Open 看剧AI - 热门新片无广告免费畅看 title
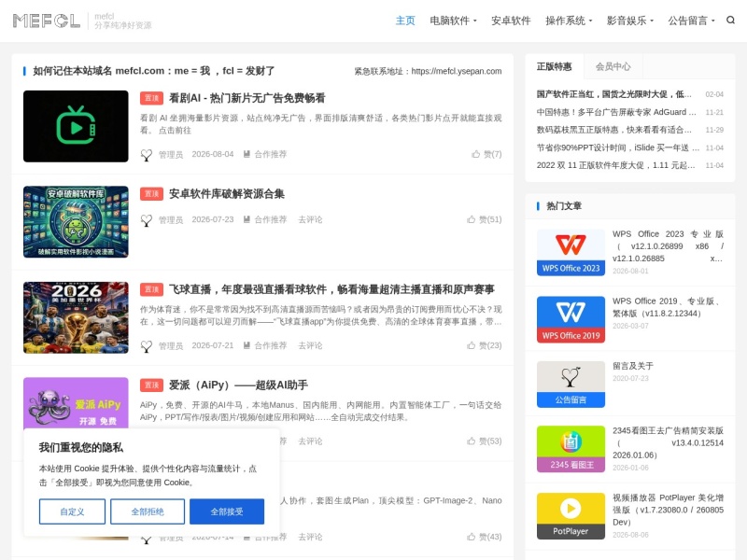Screen dimensions: 747x560 tap(247, 98)
